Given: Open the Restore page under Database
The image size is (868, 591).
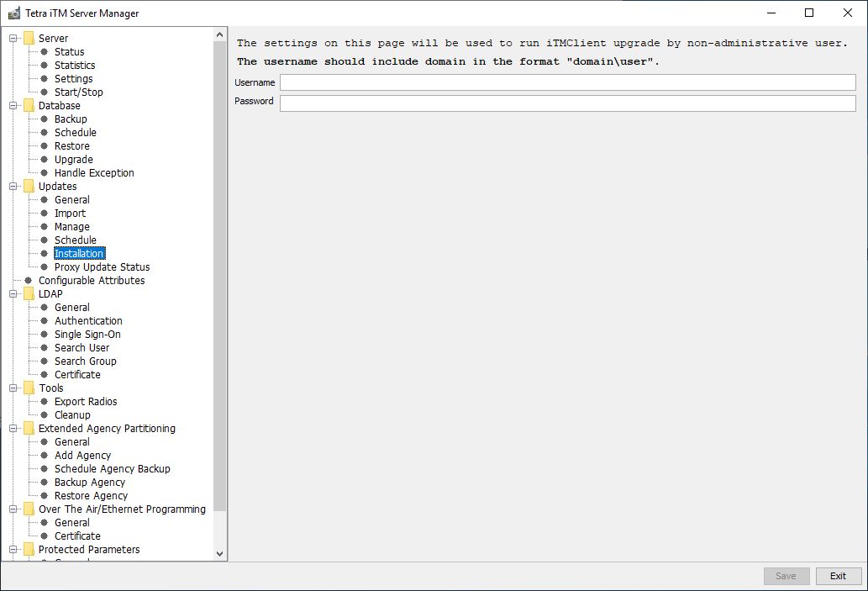Looking at the screenshot, I should [x=72, y=145].
